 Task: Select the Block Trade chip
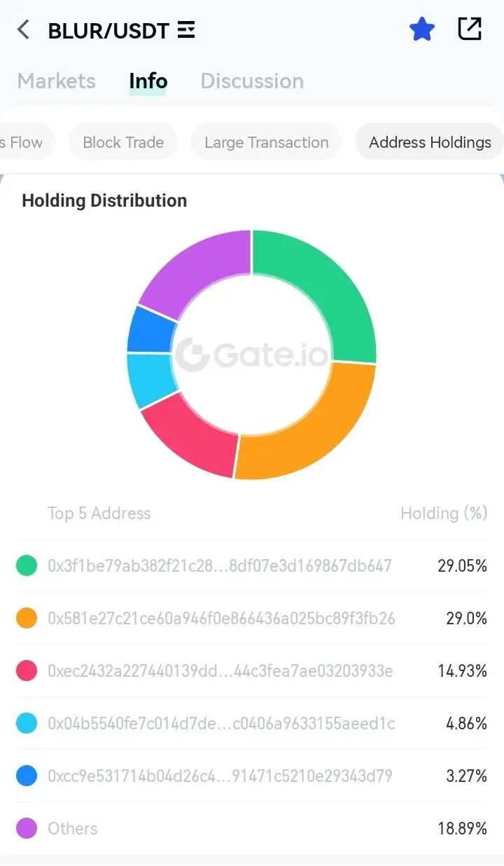(123, 142)
